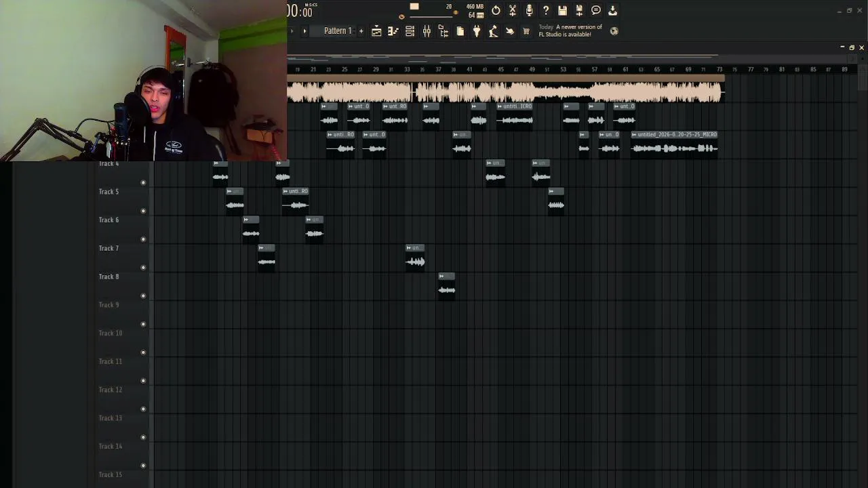Open the piano roll icon
Image resolution: width=868 pixels, height=488 pixels.
click(x=393, y=31)
